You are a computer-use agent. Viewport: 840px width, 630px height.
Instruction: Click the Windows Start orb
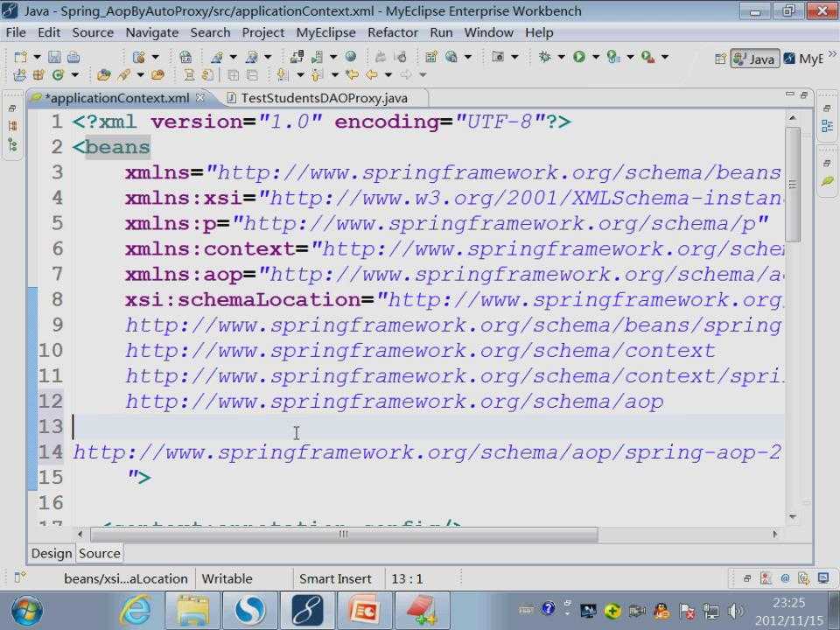coord(26,611)
